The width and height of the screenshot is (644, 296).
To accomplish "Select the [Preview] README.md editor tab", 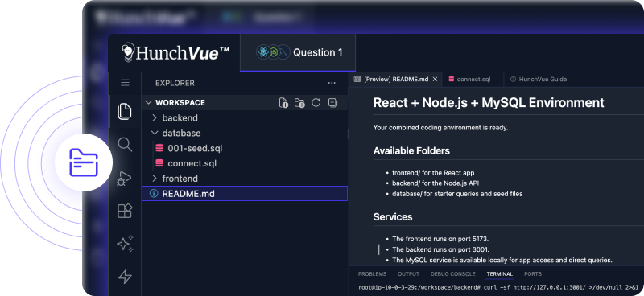I will coord(395,80).
